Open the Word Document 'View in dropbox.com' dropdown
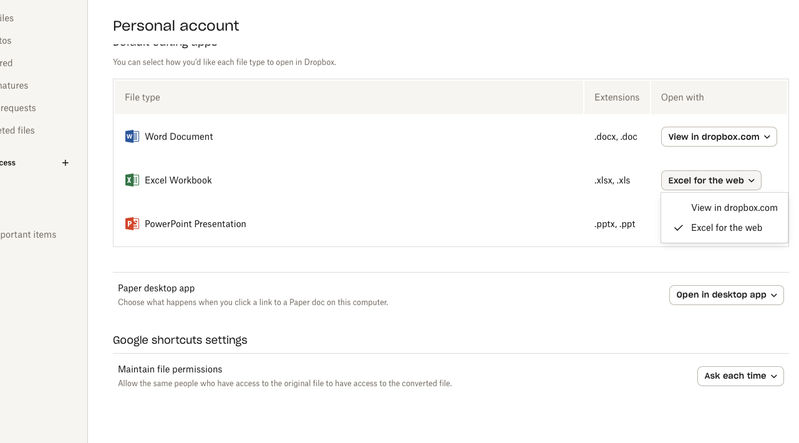The image size is (799, 443). coord(718,137)
